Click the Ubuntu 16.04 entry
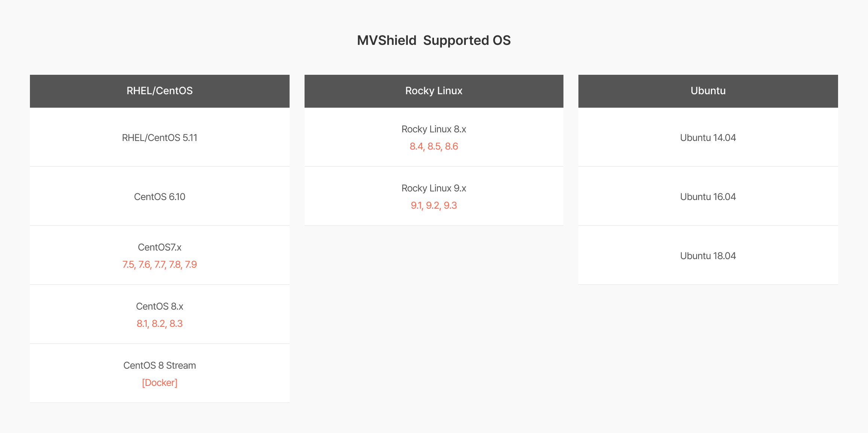 pyautogui.click(x=708, y=197)
